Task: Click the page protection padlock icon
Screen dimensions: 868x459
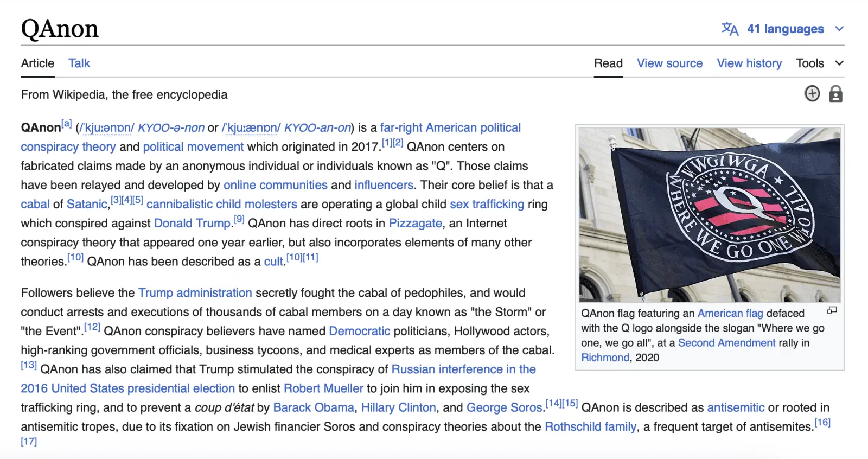Action: 835,94
